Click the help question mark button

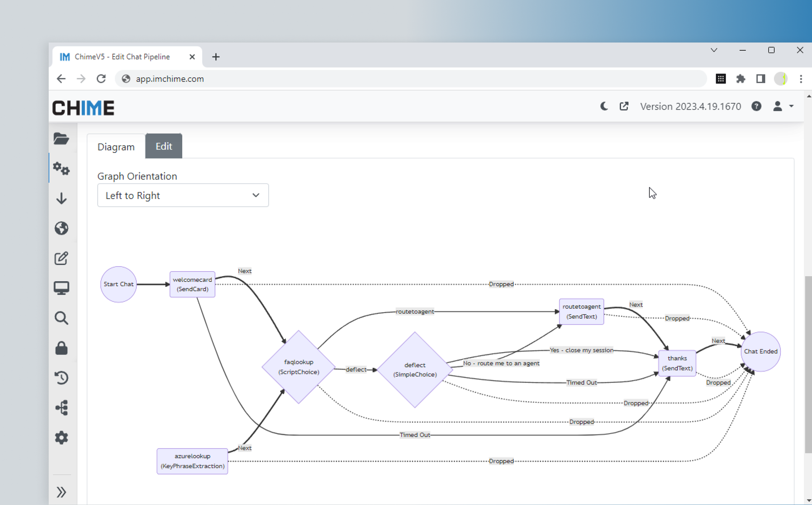coord(756,107)
